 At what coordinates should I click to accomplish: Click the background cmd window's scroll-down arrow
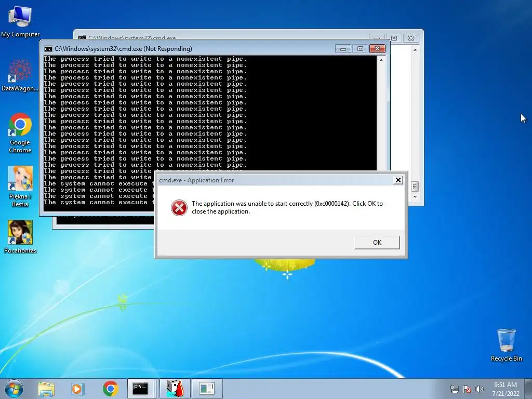point(415,197)
